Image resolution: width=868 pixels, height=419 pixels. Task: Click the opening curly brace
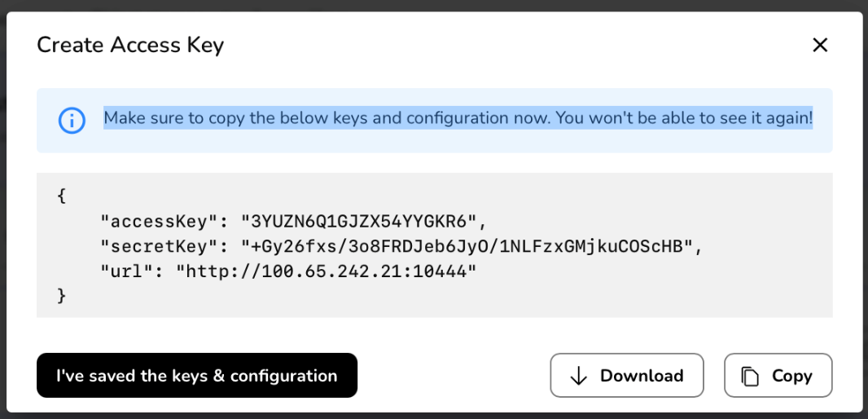point(62,196)
